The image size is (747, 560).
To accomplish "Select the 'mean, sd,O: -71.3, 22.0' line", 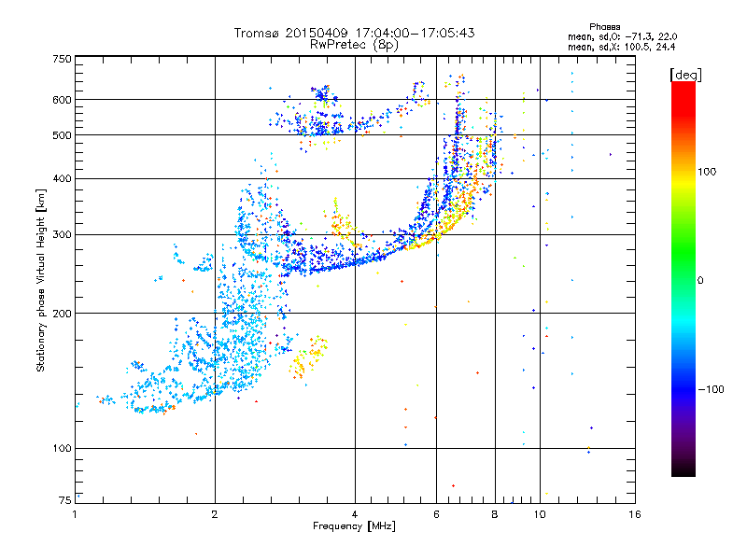I will pos(622,36).
